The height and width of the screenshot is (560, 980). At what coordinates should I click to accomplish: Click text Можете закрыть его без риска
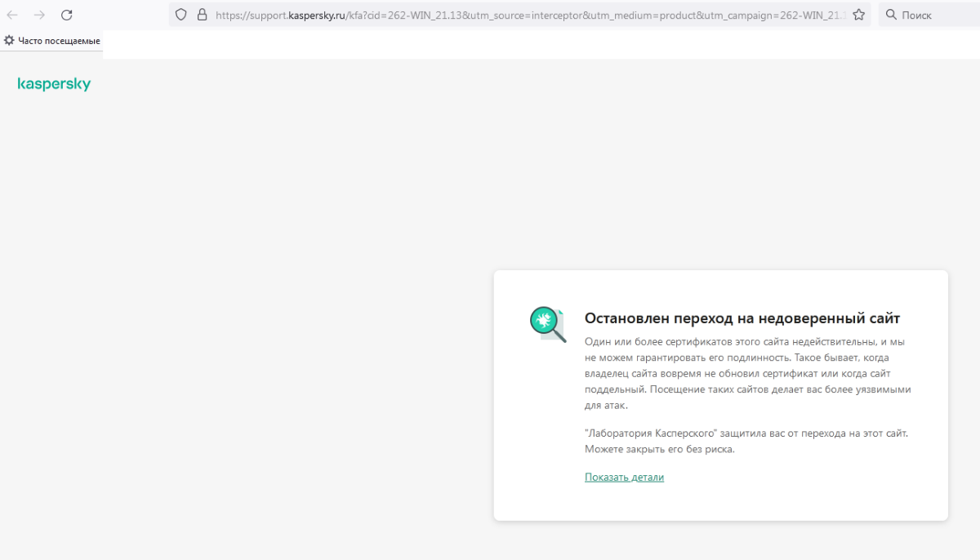tap(660, 449)
